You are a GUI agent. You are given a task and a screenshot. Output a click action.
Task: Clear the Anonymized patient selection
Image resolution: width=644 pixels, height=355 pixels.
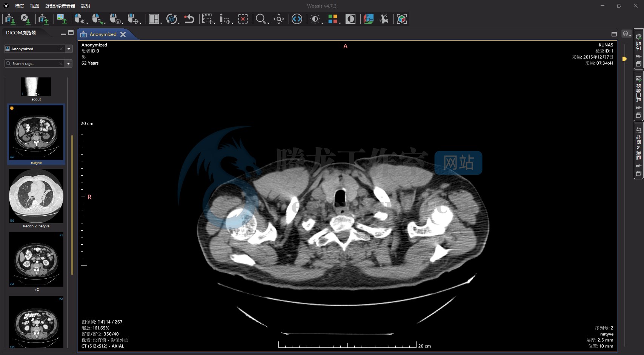point(61,49)
